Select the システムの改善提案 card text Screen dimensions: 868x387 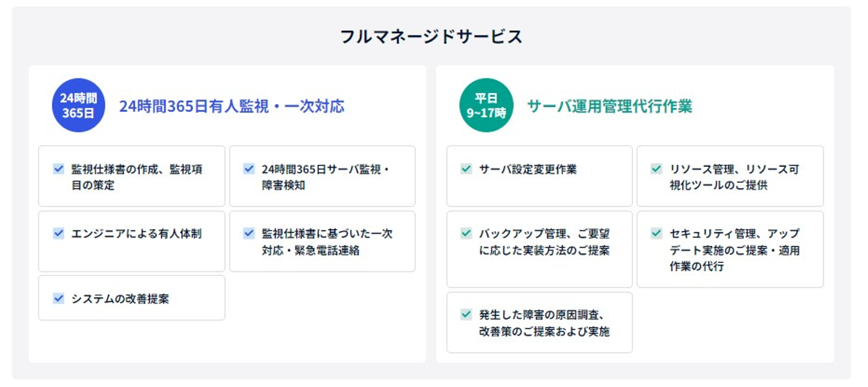120,298
